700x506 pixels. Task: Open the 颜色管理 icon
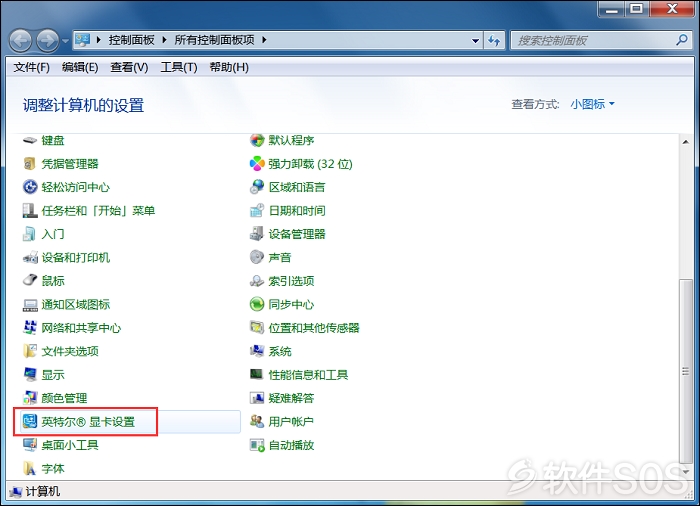coord(30,398)
